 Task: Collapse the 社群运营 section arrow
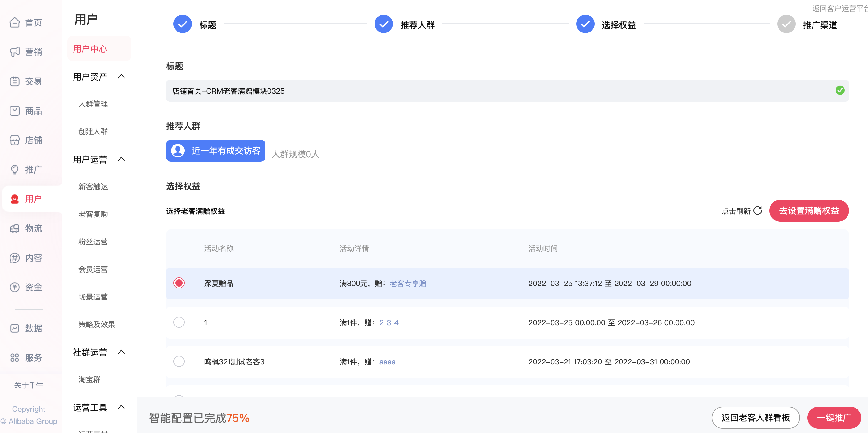[122, 352]
